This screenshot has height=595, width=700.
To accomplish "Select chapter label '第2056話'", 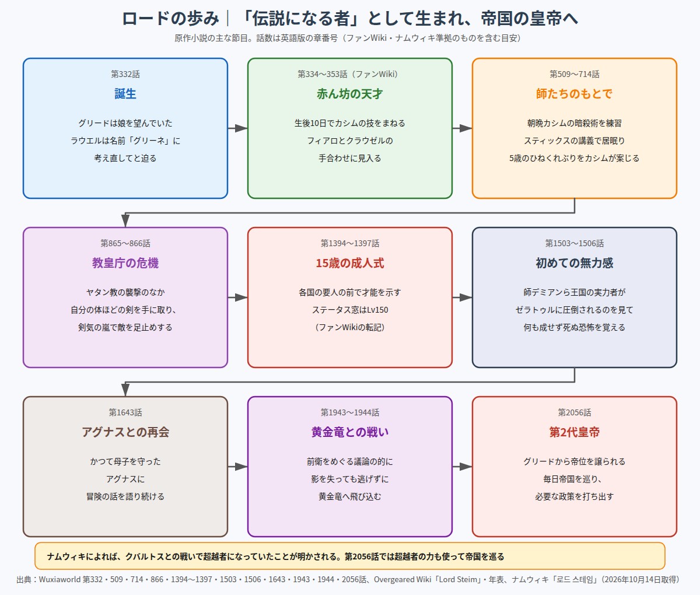I will point(575,412).
